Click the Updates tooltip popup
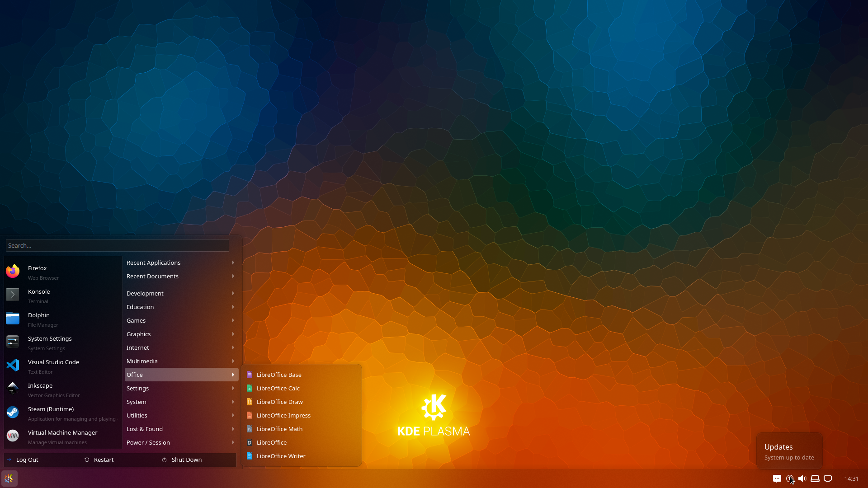 click(789, 451)
